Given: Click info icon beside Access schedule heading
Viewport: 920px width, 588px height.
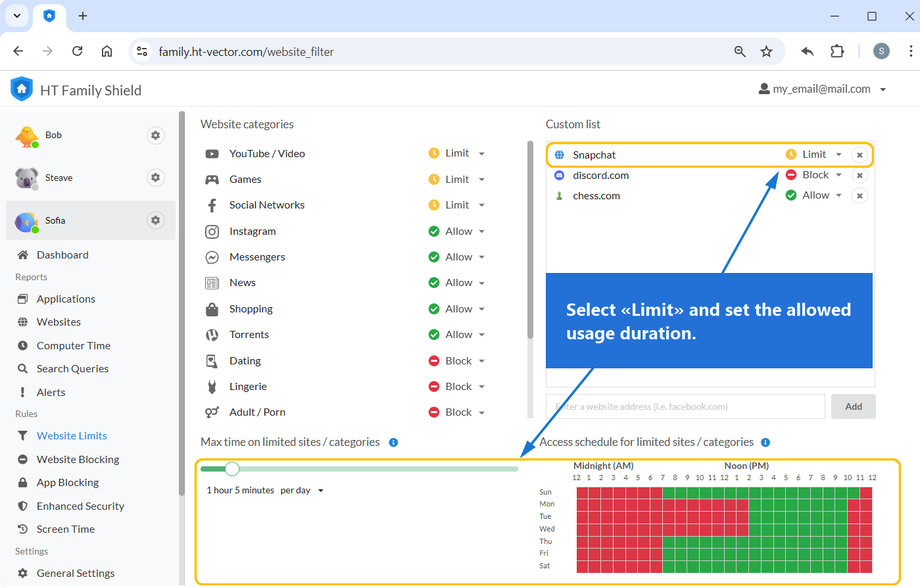Looking at the screenshot, I should point(765,443).
